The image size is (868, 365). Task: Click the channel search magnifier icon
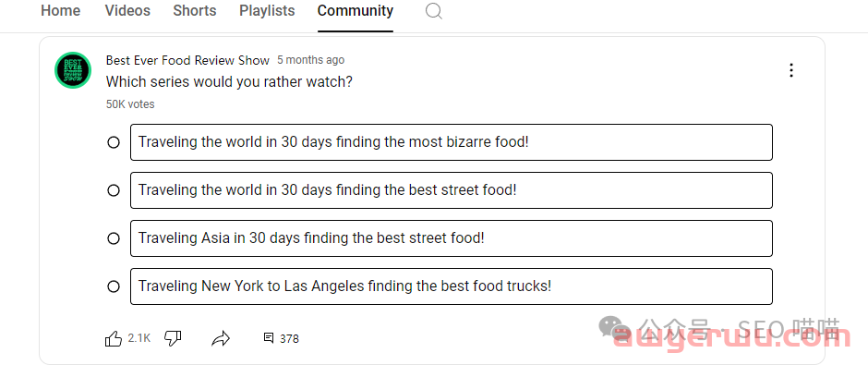coord(433,11)
